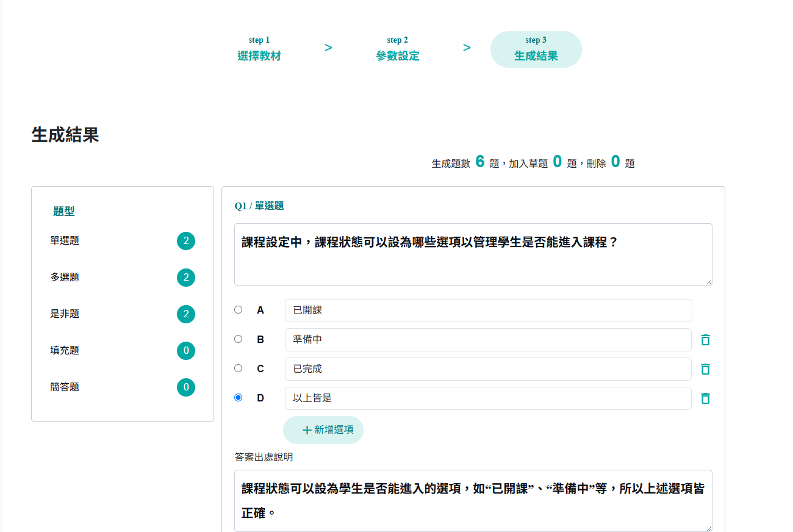This screenshot has width=793, height=532.
Task: Open step 3 生成結果 tab
Action: tap(536, 49)
